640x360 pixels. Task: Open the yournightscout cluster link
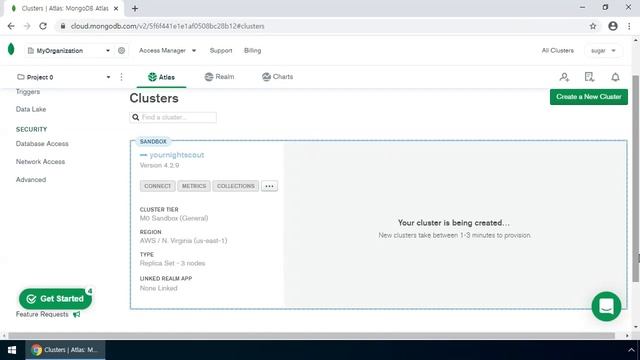click(177, 155)
